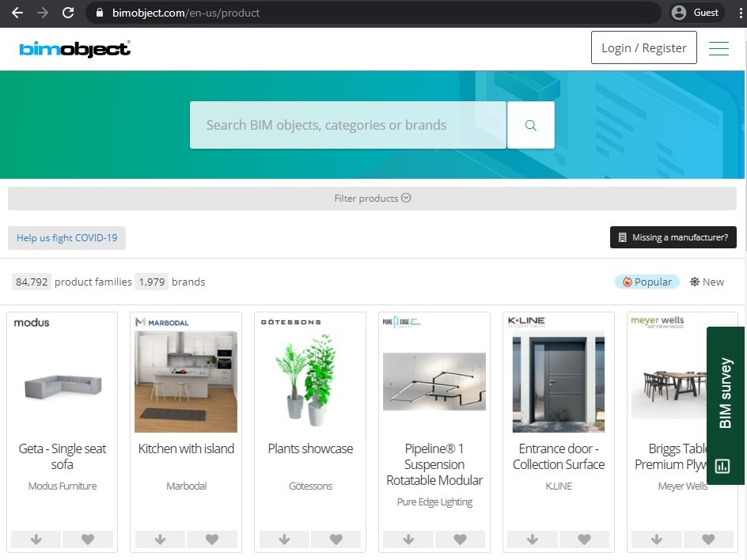Open the browser options three-dot menu
The image size is (747, 560).
click(741, 13)
